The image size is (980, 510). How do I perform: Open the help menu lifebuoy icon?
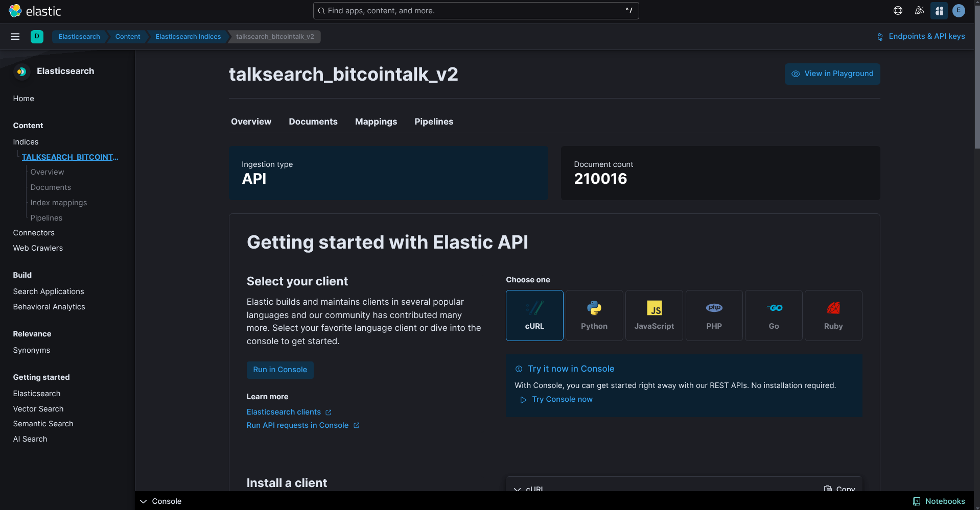point(898,11)
